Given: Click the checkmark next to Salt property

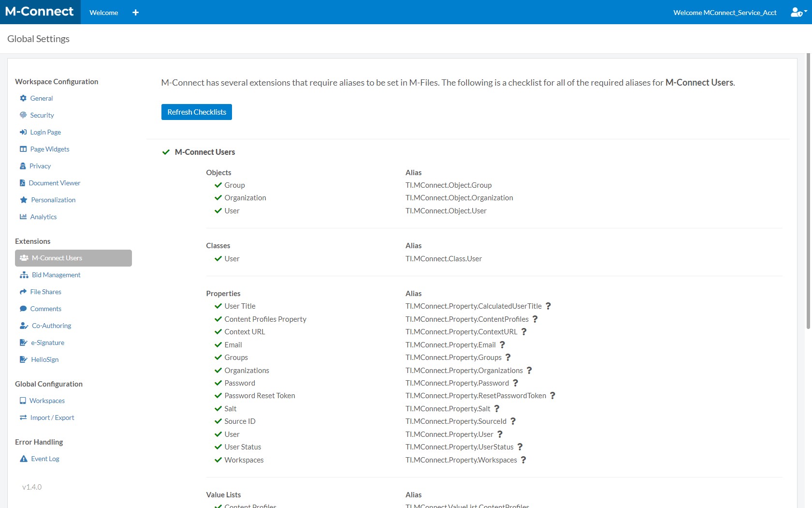Looking at the screenshot, I should (218, 409).
